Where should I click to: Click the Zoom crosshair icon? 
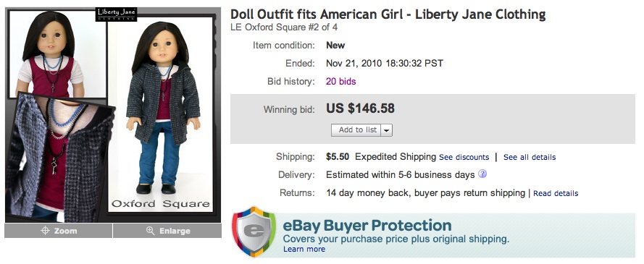45,231
